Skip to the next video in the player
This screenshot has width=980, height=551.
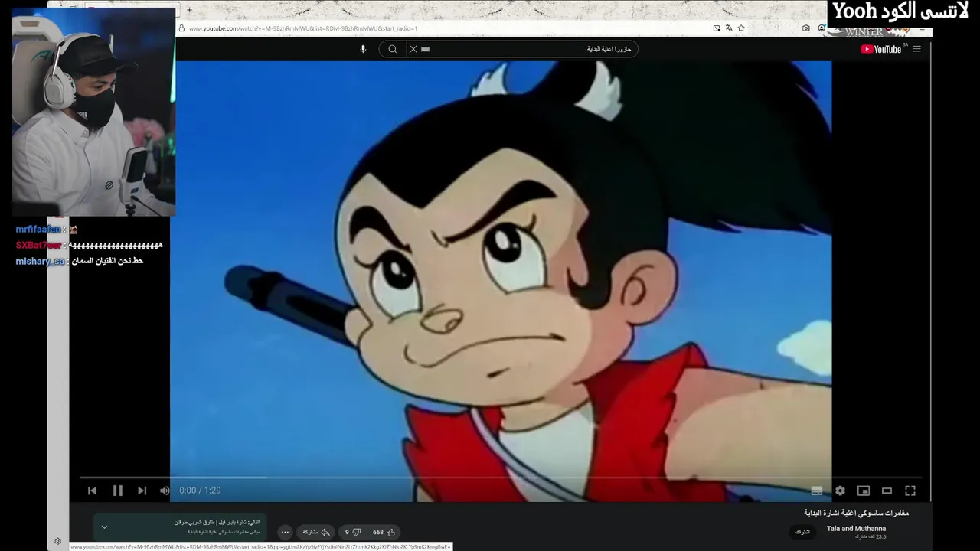click(142, 491)
